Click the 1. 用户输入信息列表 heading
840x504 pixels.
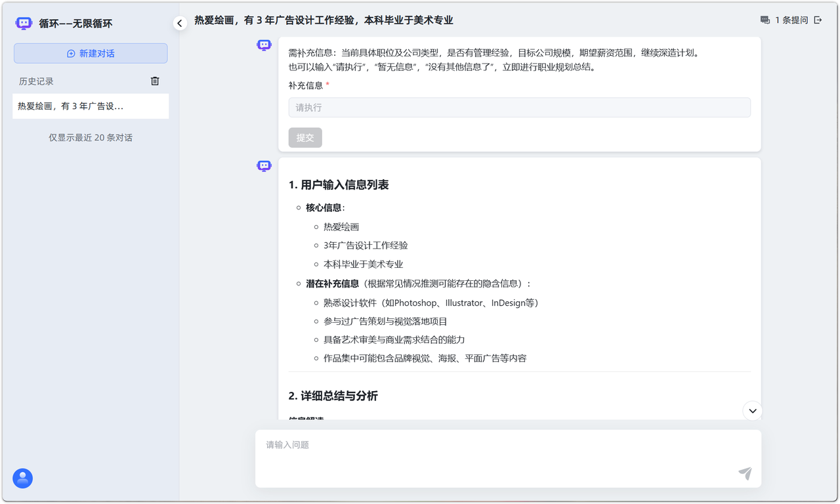[x=339, y=185]
